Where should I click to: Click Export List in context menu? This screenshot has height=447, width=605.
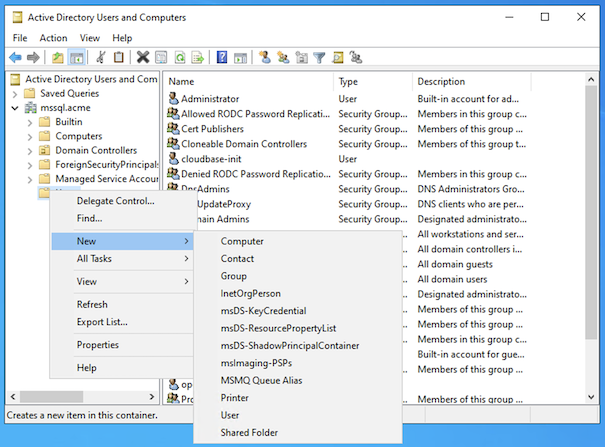pos(122,322)
